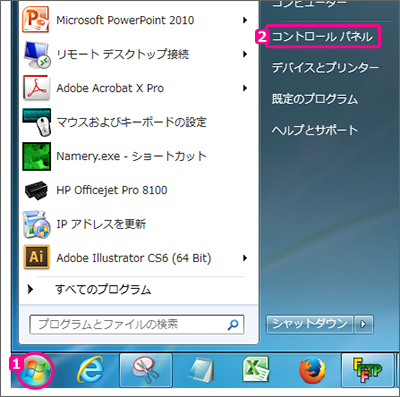Open Microsoft PowerPoint 2010 icon

coord(36,19)
